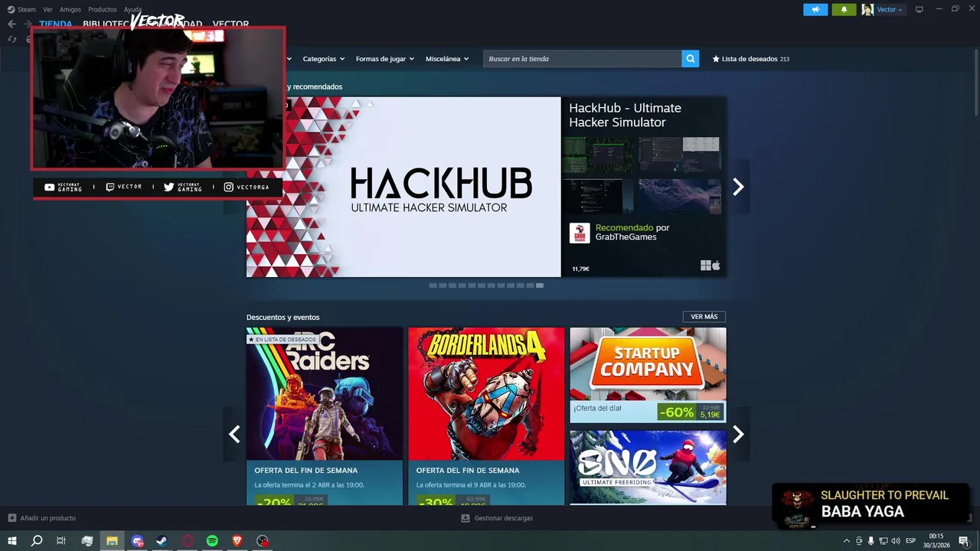Image resolution: width=980 pixels, height=551 pixels.
Task: Open the Startup Company daily deal
Action: 648,375
